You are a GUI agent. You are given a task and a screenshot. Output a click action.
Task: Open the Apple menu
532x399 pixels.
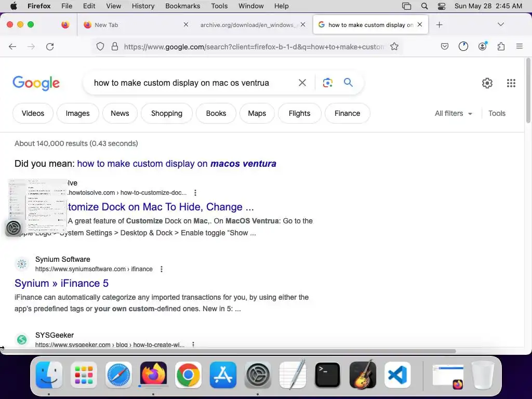13,6
